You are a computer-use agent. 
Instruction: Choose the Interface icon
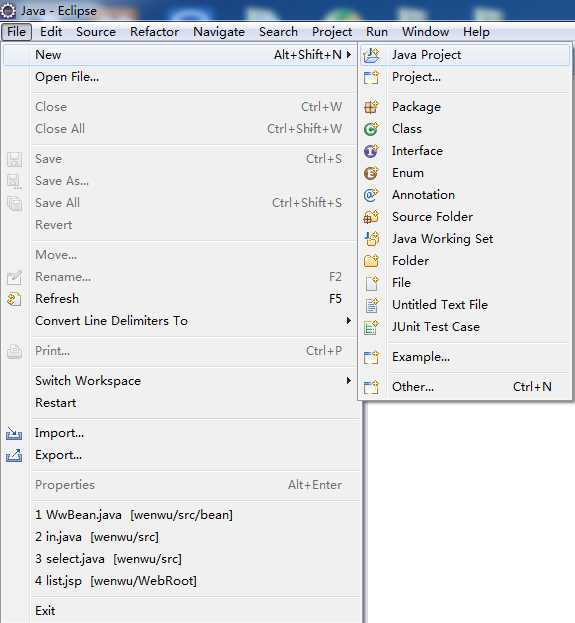click(x=371, y=151)
